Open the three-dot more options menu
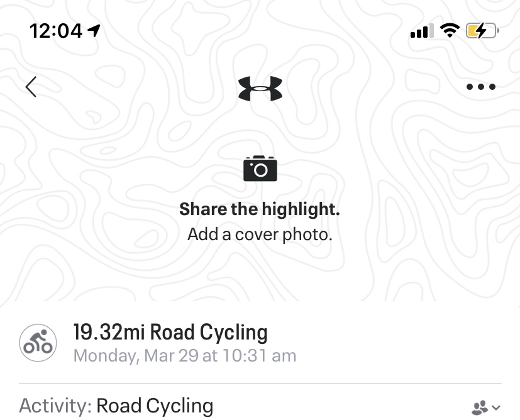The image size is (520, 420). click(x=480, y=87)
